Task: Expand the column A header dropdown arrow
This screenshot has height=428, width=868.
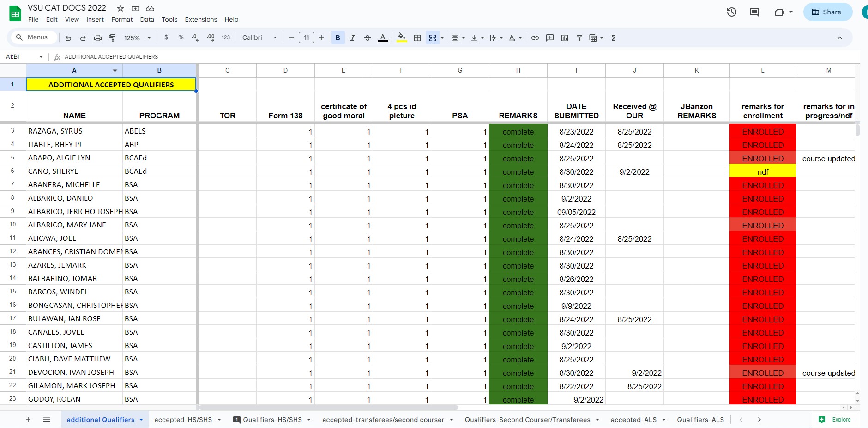Action: click(x=115, y=71)
